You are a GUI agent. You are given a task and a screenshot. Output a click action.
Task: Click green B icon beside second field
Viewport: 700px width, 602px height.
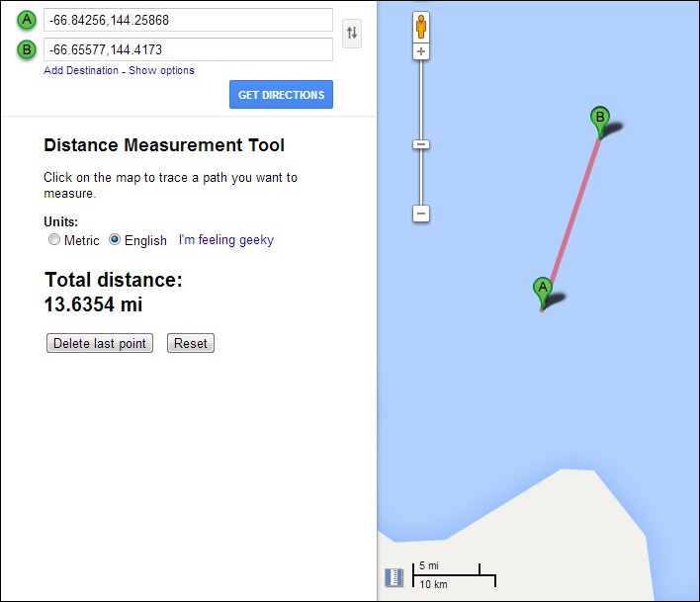[x=27, y=49]
